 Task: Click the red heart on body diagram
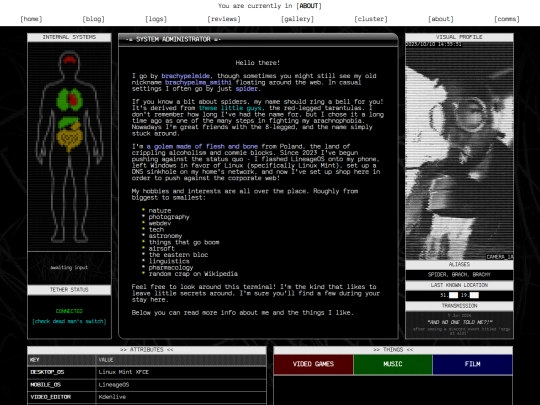point(73,99)
